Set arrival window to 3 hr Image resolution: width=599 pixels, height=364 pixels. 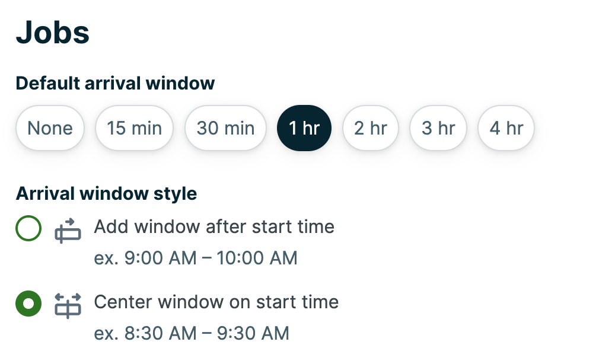pyautogui.click(x=438, y=127)
